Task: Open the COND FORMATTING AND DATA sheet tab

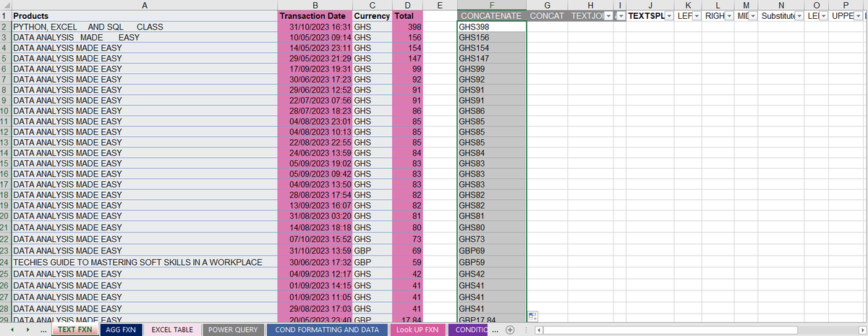Action: pos(328,330)
